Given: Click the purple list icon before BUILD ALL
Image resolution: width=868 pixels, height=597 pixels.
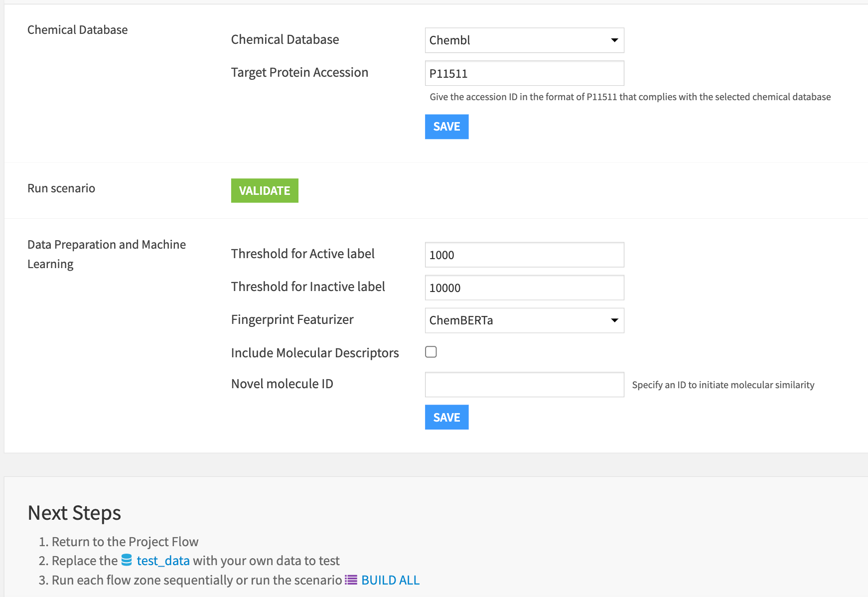Looking at the screenshot, I should pos(350,580).
